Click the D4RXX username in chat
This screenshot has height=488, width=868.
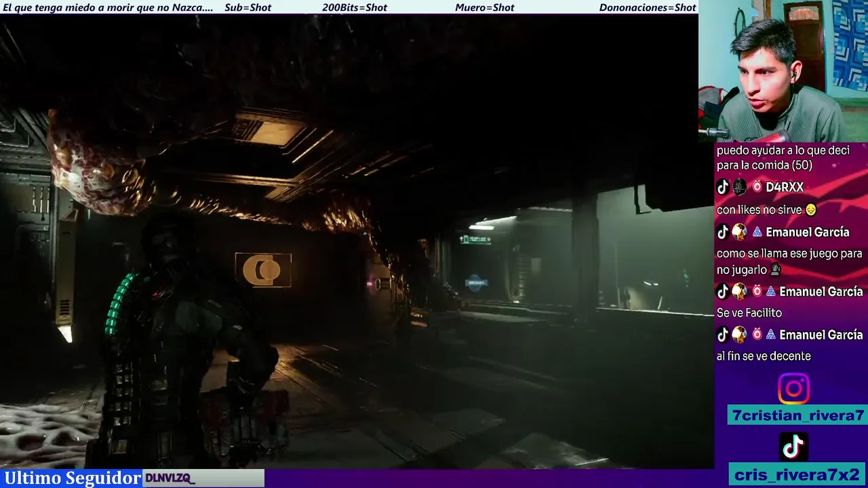pyautogui.click(x=785, y=187)
